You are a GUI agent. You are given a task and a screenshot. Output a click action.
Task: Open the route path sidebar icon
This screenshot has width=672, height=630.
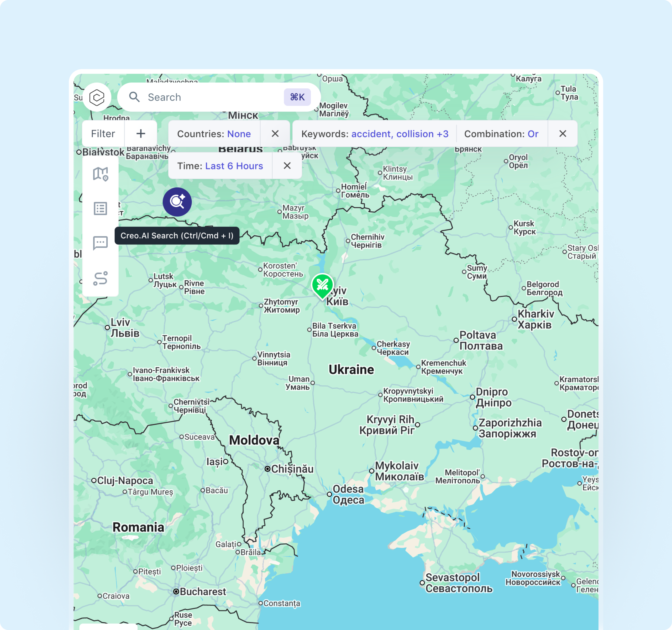click(100, 278)
